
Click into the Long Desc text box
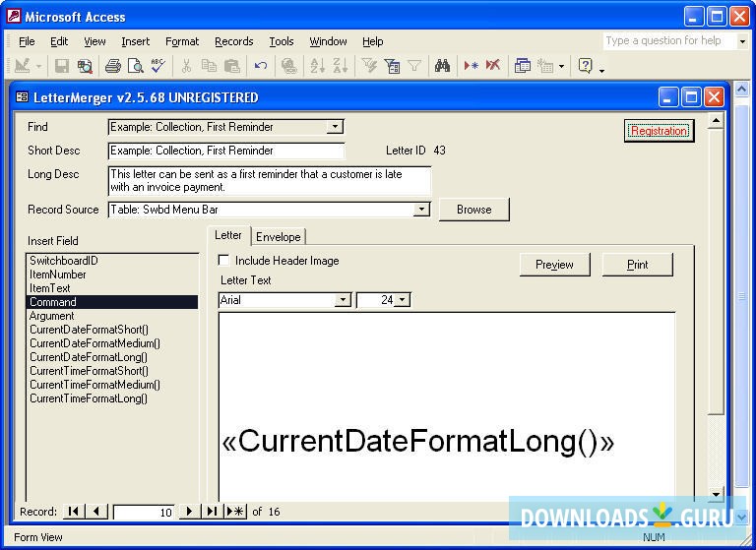[269, 181]
